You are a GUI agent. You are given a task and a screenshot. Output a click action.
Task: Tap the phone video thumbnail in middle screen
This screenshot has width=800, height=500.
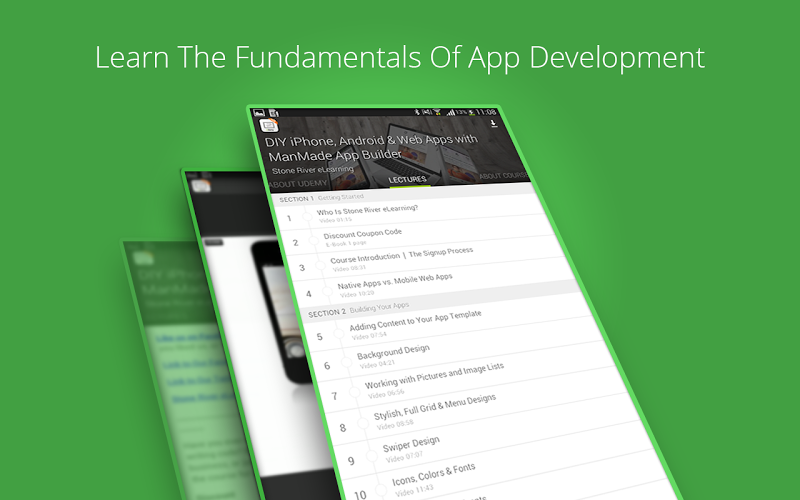coord(281,311)
